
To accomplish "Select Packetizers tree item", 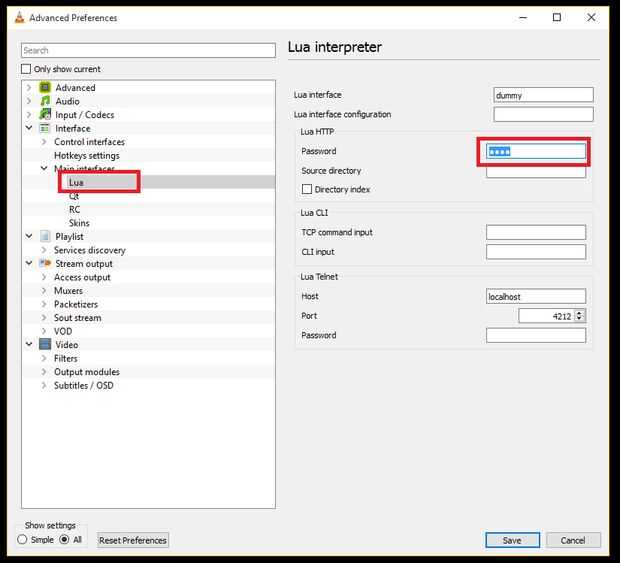I will pos(76,304).
